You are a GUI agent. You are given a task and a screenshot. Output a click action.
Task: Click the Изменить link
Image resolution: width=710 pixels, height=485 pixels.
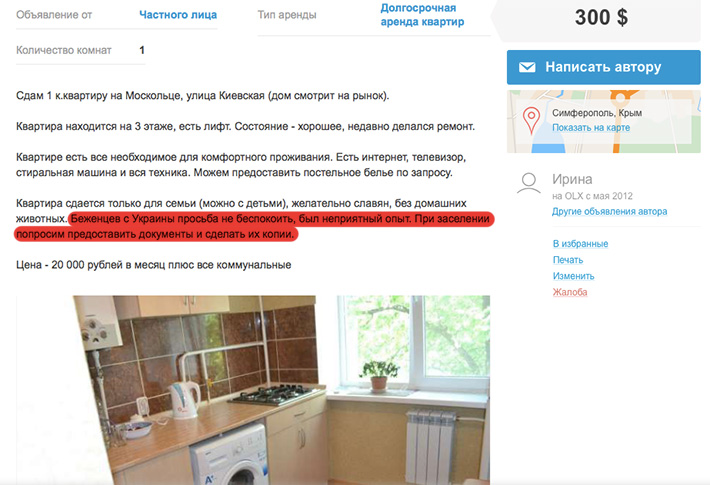pos(573,276)
